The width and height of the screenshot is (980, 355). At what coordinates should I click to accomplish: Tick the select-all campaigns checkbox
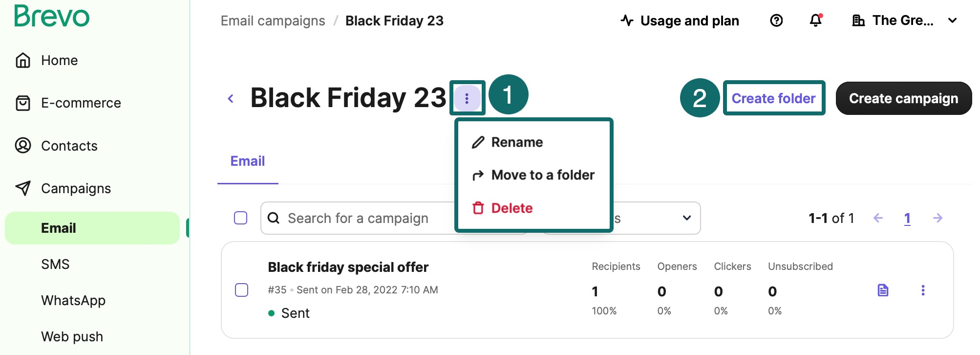click(x=240, y=218)
